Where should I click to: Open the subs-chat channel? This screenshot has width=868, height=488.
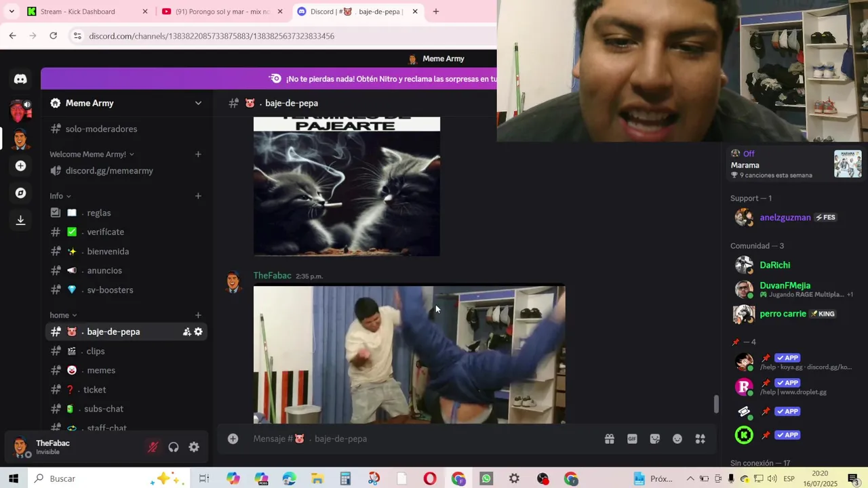[x=127, y=409]
